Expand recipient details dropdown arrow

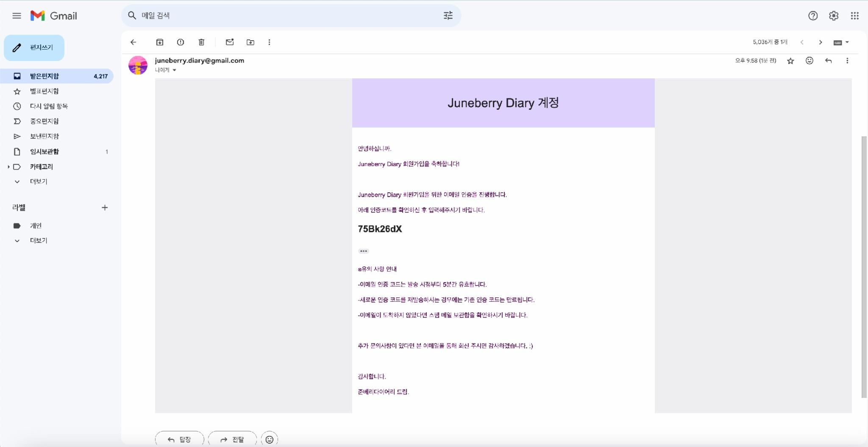(174, 70)
